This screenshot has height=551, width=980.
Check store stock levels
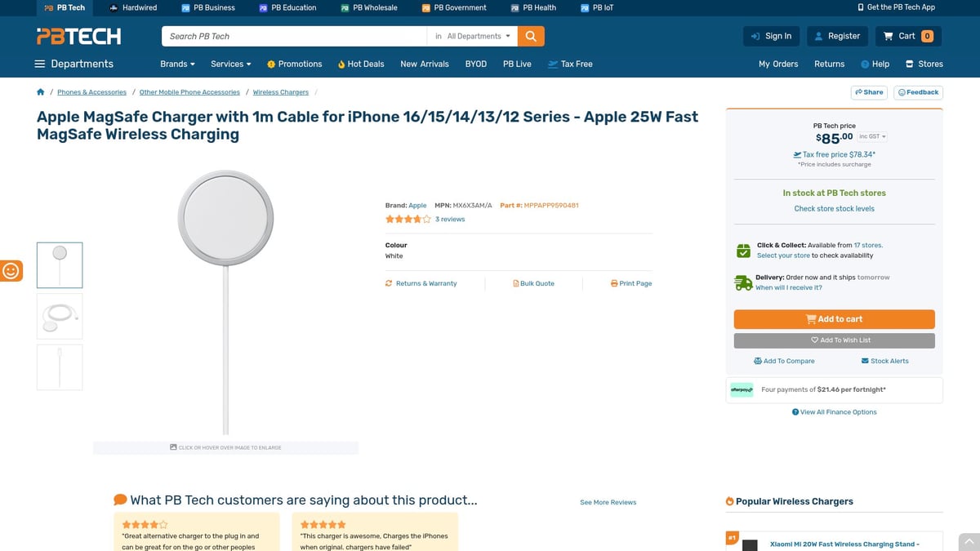833,208
